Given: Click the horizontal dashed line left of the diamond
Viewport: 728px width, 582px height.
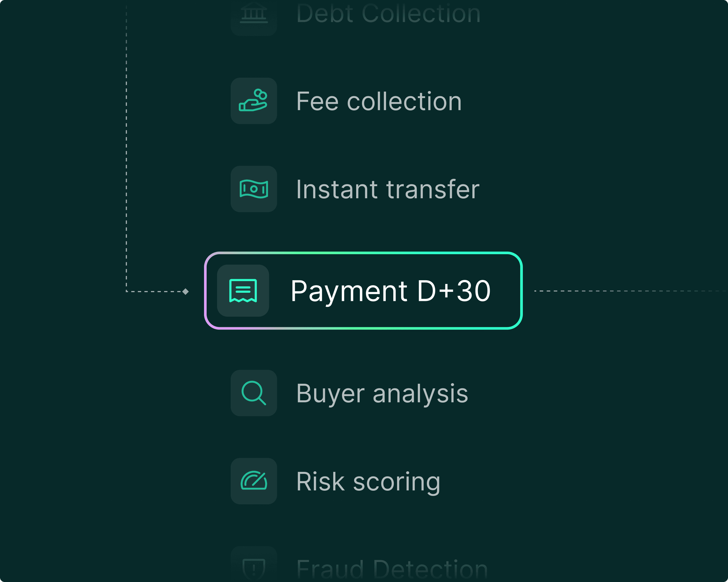Looking at the screenshot, I should pyautogui.click(x=154, y=292).
